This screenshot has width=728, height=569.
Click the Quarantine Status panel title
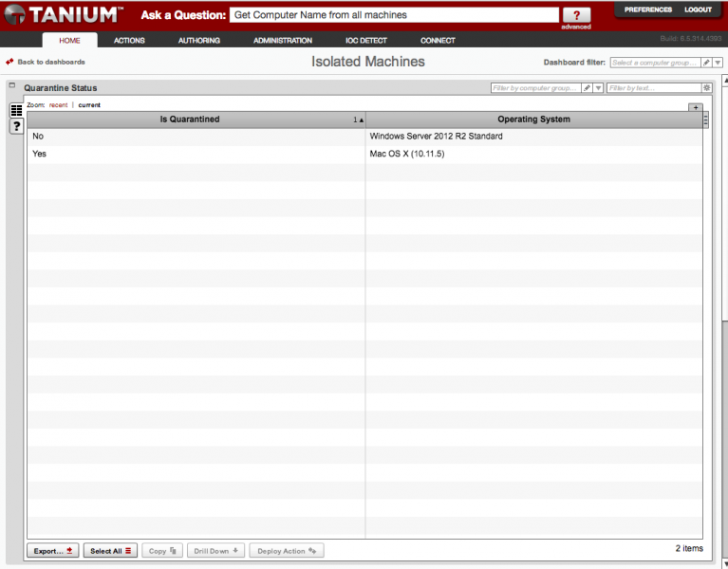pyautogui.click(x=61, y=88)
